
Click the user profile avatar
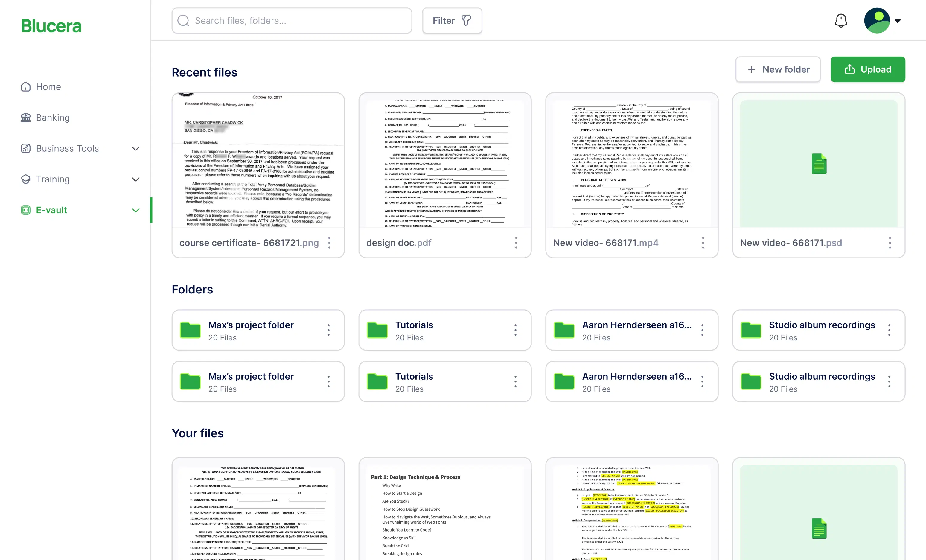pos(876,21)
